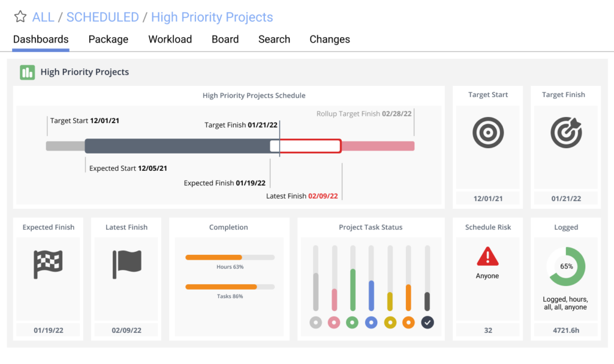The width and height of the screenshot is (614, 364).
Task: Click the solid Latest Finish flag icon
Action: click(x=127, y=264)
